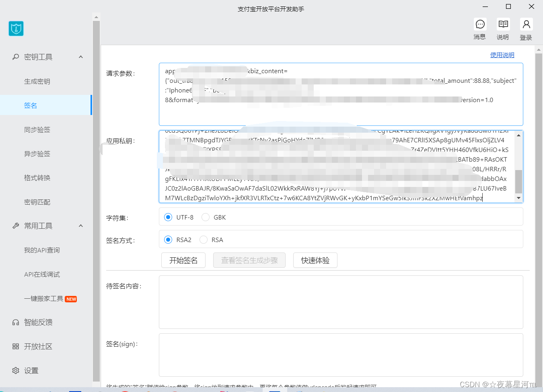Open the 说明 documentation book icon
This screenshot has height=392, width=543.
503,25
